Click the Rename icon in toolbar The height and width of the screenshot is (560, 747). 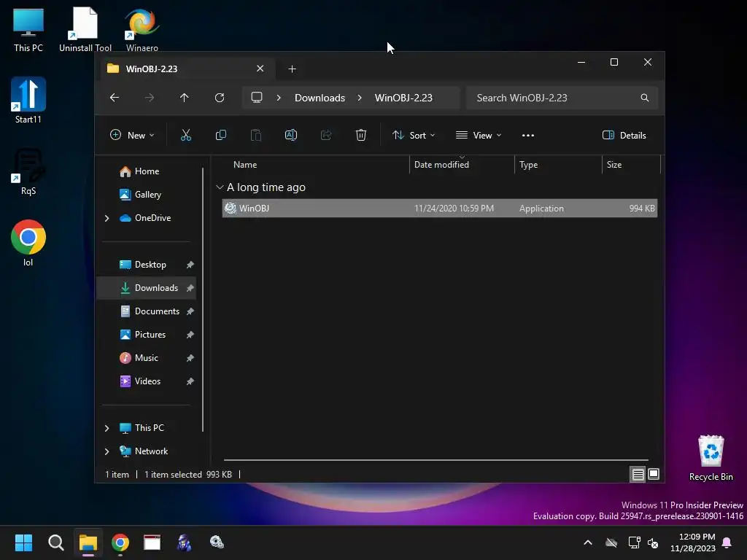(x=290, y=135)
